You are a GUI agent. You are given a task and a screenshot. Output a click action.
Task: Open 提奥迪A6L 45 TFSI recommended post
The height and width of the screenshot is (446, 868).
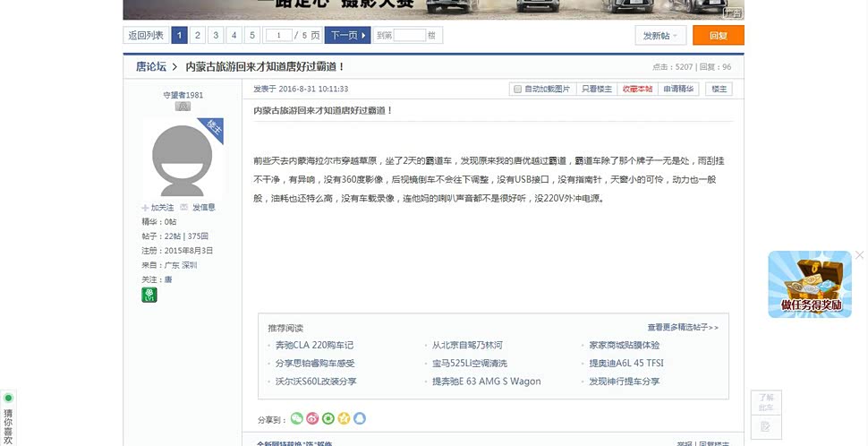tap(626, 364)
